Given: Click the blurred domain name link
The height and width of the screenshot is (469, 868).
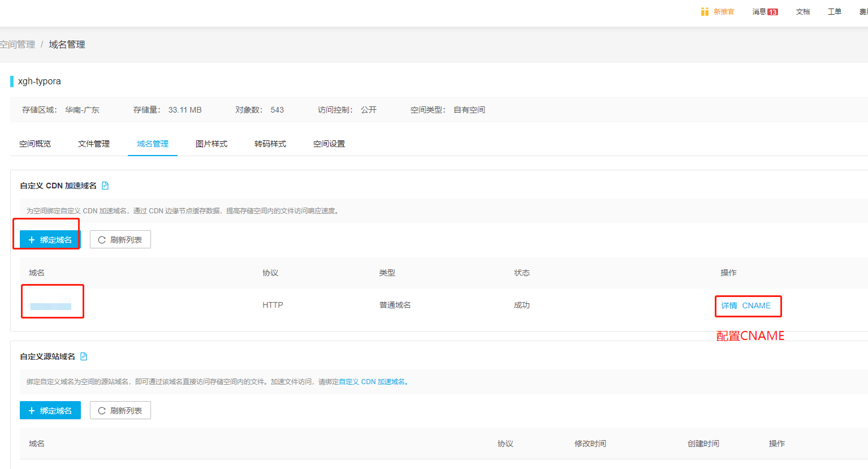Looking at the screenshot, I should tap(51, 306).
